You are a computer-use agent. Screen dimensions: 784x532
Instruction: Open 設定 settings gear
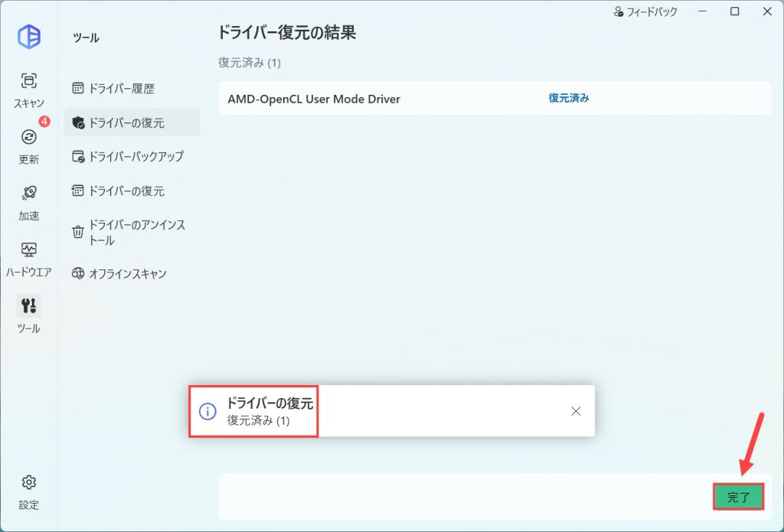click(29, 492)
